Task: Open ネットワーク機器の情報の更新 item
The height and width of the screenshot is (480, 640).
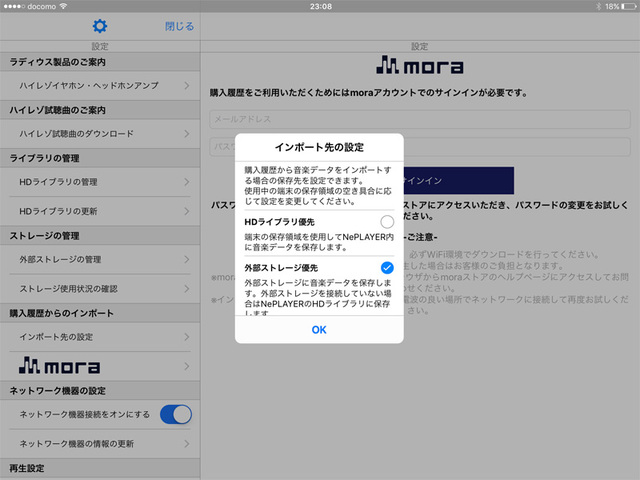Action: (100, 443)
